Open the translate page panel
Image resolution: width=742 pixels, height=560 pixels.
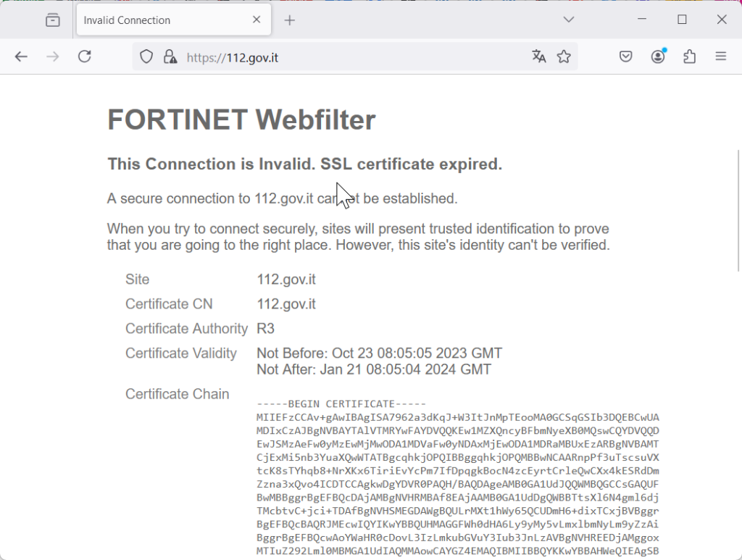coord(538,57)
